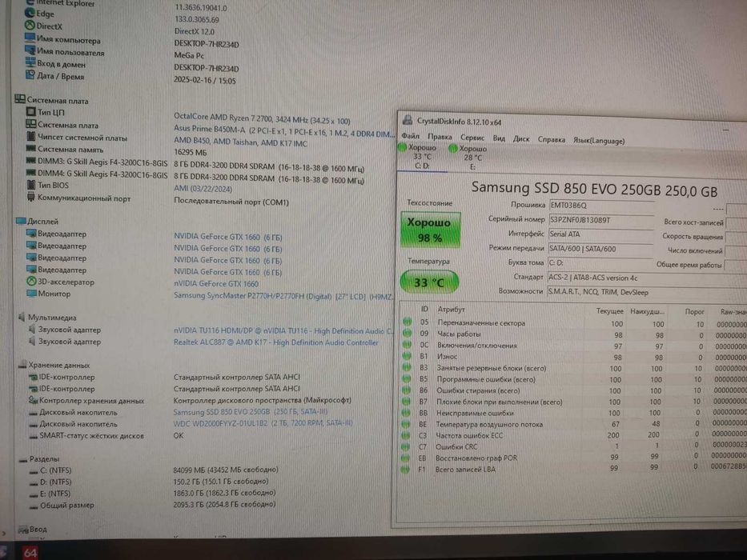The height and width of the screenshot is (560, 747).
Task: Click the CrystalDiskInfo title bar app icon
Action: [407, 120]
